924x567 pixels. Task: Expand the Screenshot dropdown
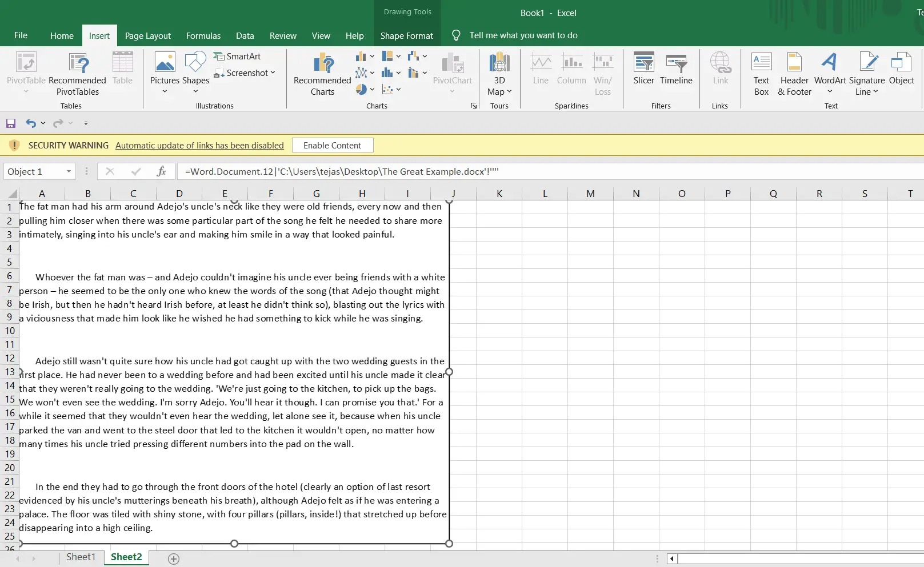coord(273,73)
